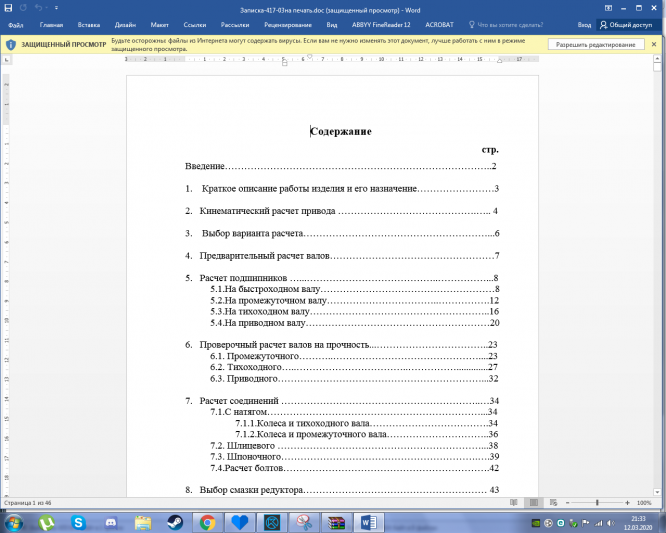The height and width of the screenshot is (533, 666).
Task: Open WinRAR from the taskbar
Action: pos(336,522)
